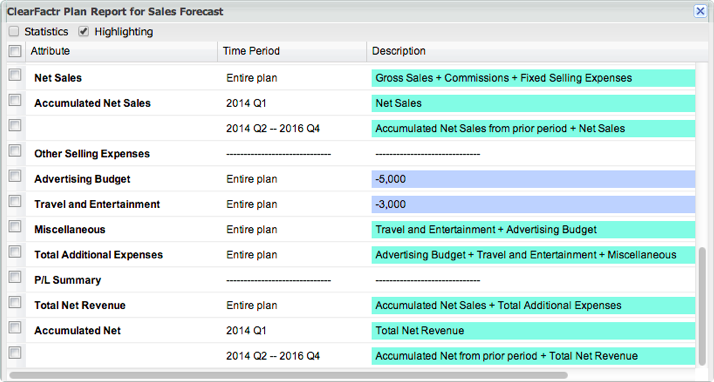The image size is (714, 382).
Task: Check the Accumulated Net Sales 2014 Q1 checkbox
Action: [15, 100]
